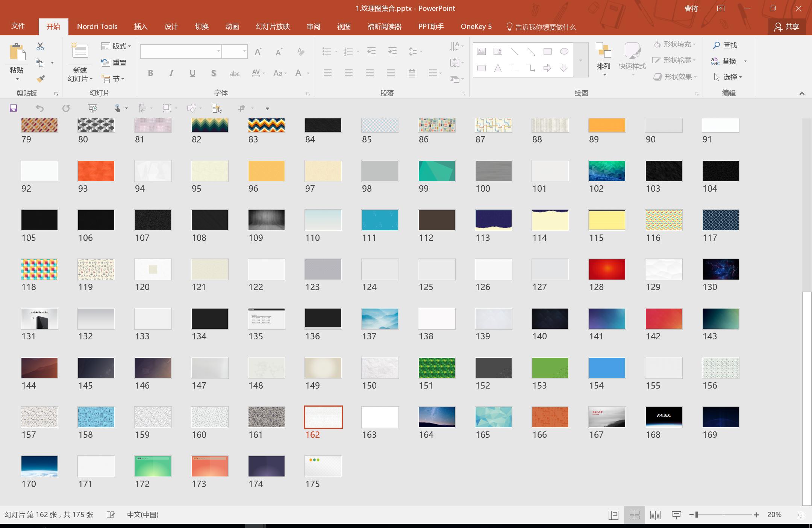This screenshot has height=528, width=812.
Task: Click the zoom slider handle
Action: coord(697,515)
